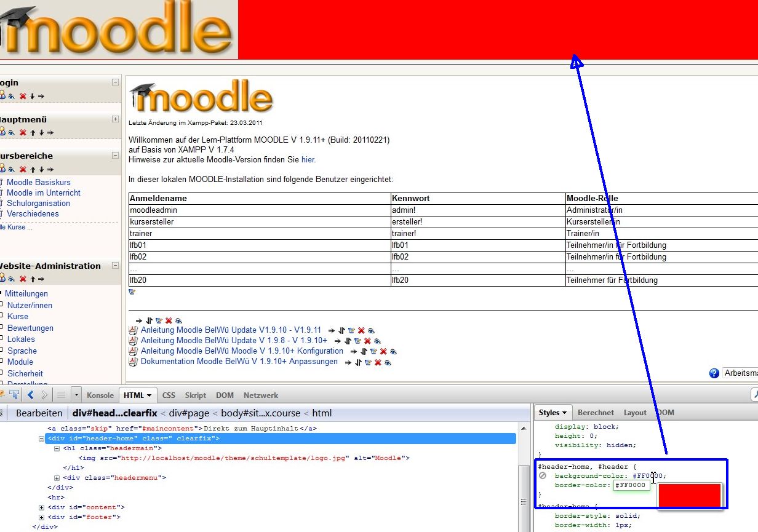The width and height of the screenshot is (758, 532).
Task: Hide the Login block via eye icon
Action: (x=11, y=97)
